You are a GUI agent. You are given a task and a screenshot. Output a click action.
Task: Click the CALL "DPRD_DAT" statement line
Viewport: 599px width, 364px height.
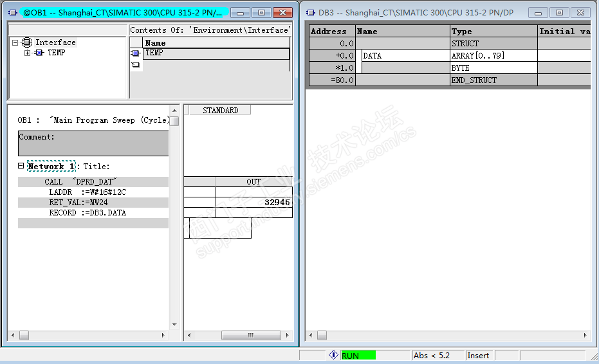pos(93,182)
